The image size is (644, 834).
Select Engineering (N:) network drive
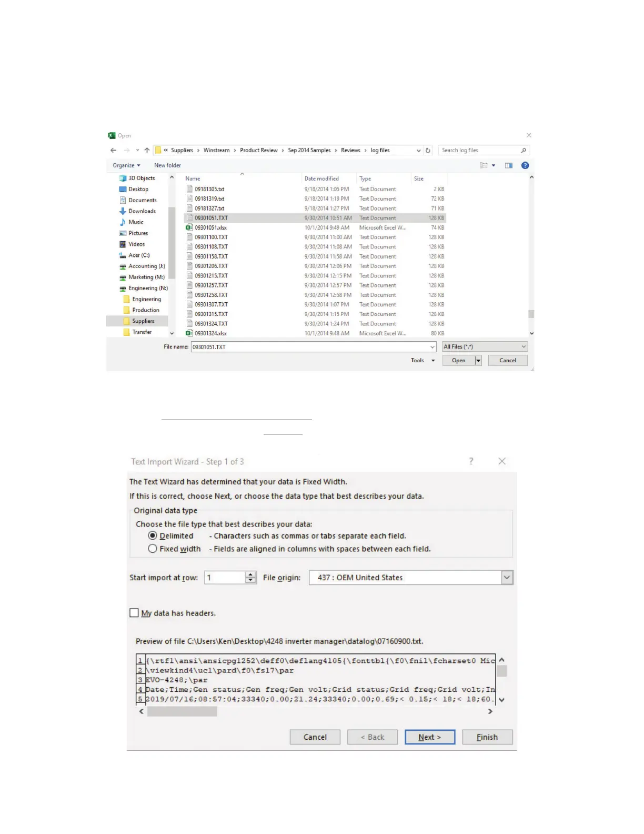144,289
